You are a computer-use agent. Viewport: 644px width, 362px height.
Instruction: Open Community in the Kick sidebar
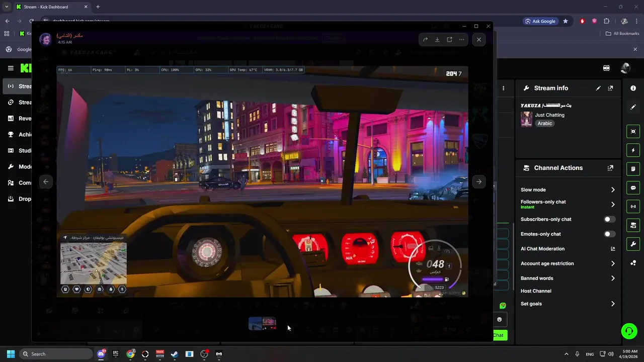[16, 183]
